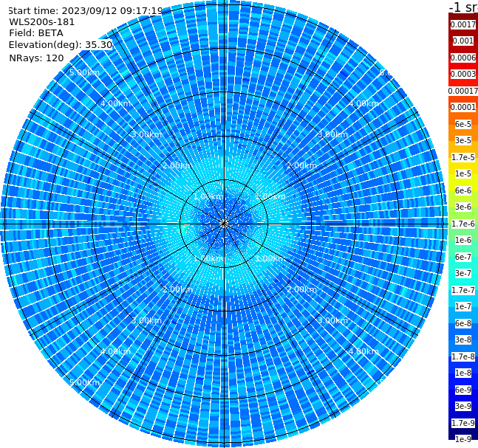Screen dimensions: 478x448
Task: Click the 4.00km ring label, lower-left quadrant
Action: (115, 351)
